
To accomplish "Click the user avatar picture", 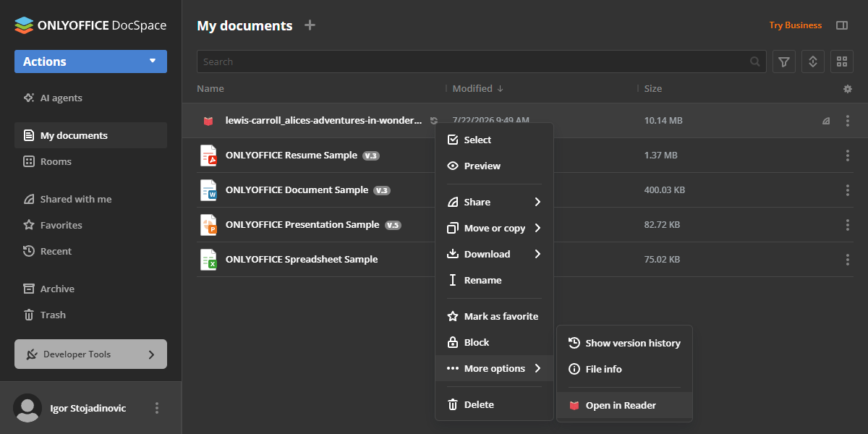I will [x=27, y=408].
